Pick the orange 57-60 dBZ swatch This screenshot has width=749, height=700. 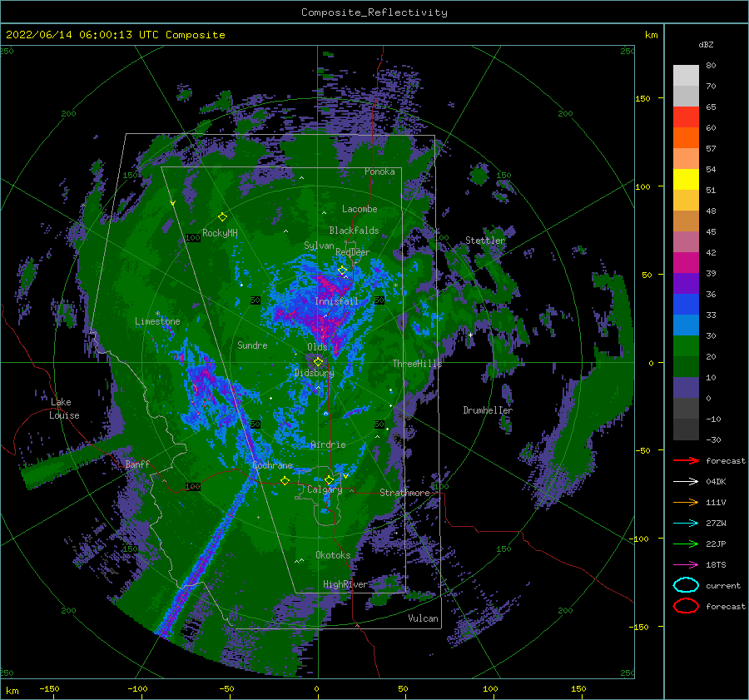(686, 138)
